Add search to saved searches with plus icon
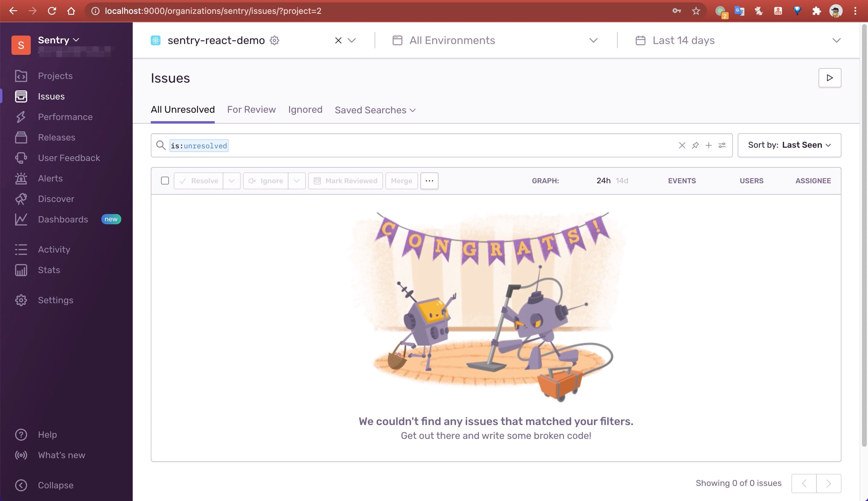 tap(708, 145)
